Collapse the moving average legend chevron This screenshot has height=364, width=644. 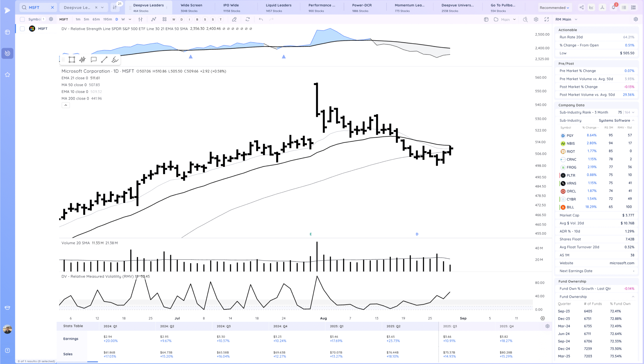pyautogui.click(x=66, y=105)
